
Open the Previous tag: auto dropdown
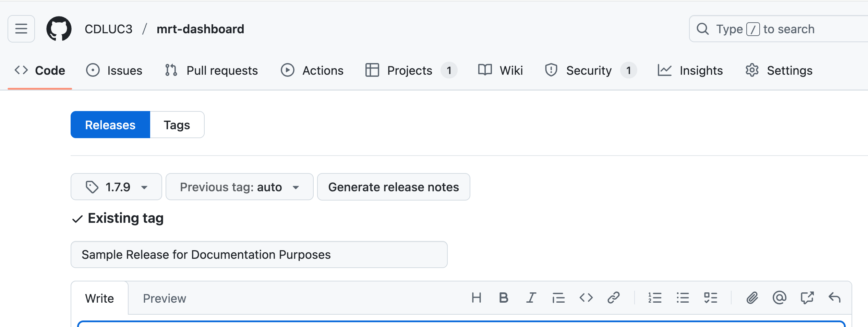coord(240,187)
